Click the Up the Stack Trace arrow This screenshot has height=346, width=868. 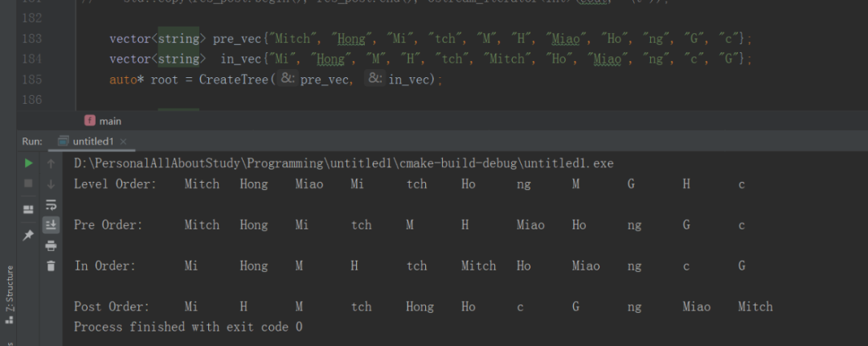point(51,163)
